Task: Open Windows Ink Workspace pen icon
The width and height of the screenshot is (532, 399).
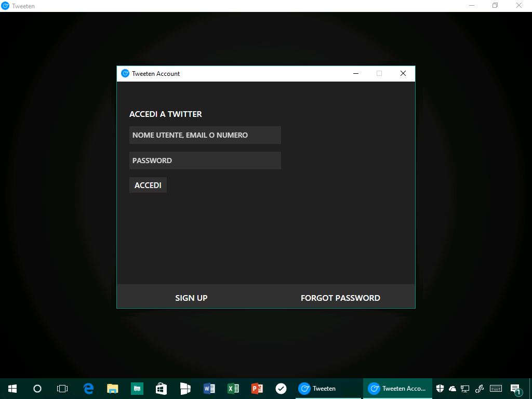Action: point(480,389)
